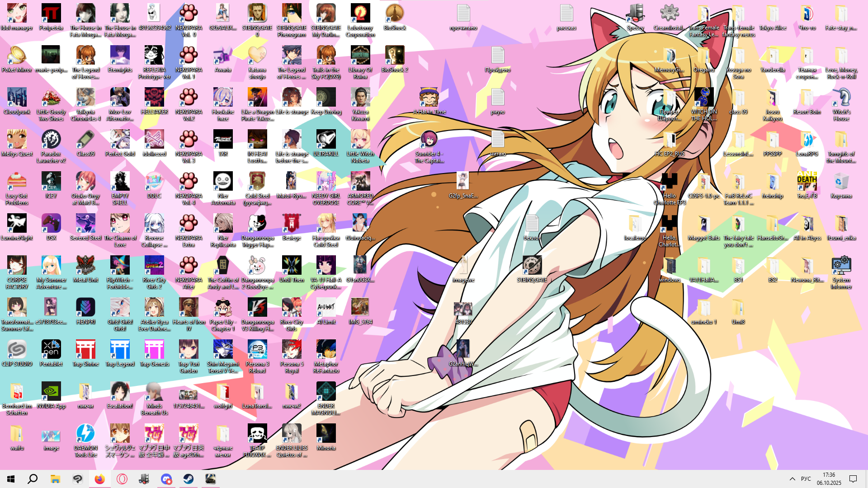Expand the hidden system tray icons
The image size is (868, 488).
pos(792,479)
